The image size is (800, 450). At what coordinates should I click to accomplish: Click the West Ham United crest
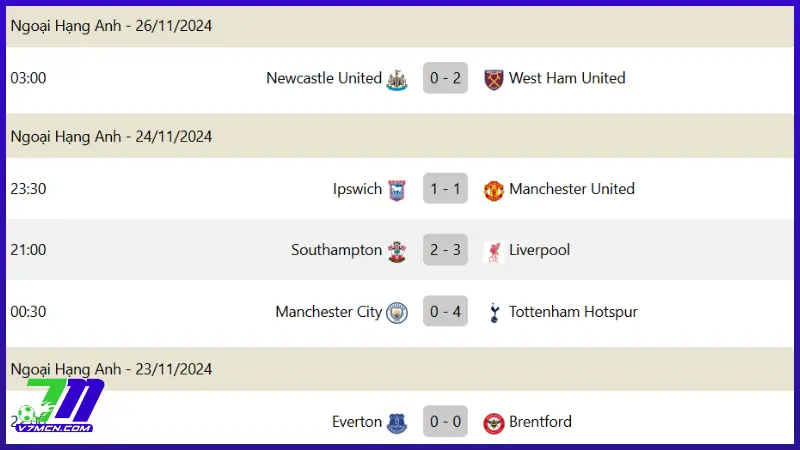point(493,79)
